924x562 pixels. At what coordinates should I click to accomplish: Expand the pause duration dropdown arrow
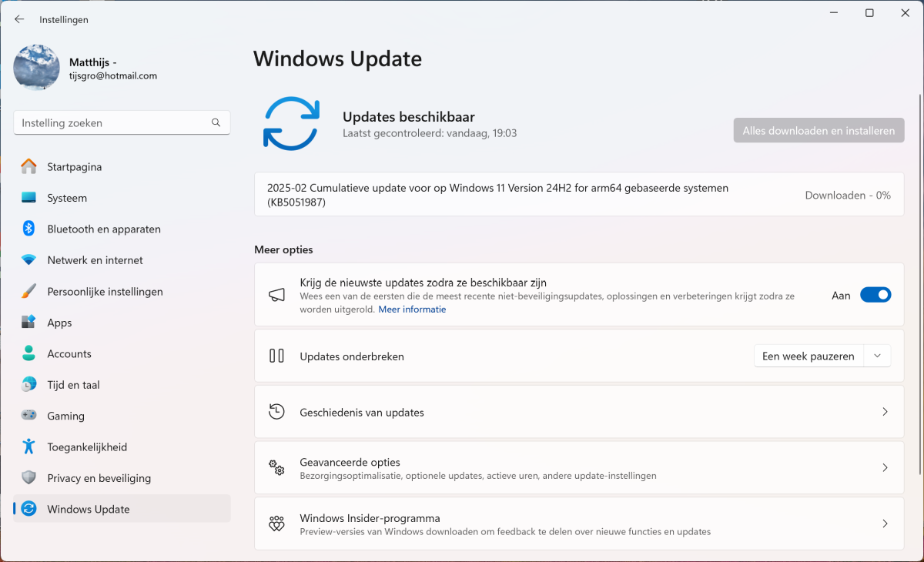877,356
